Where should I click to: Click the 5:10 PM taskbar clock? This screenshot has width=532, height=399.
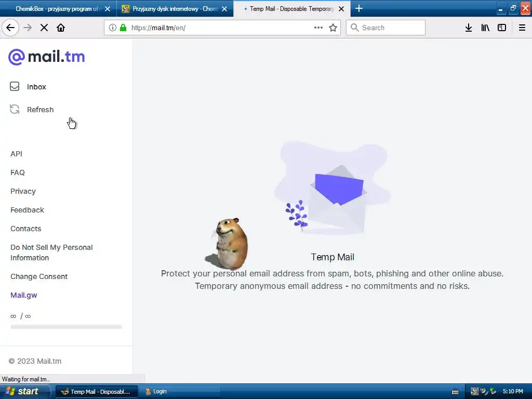pyautogui.click(x=513, y=391)
